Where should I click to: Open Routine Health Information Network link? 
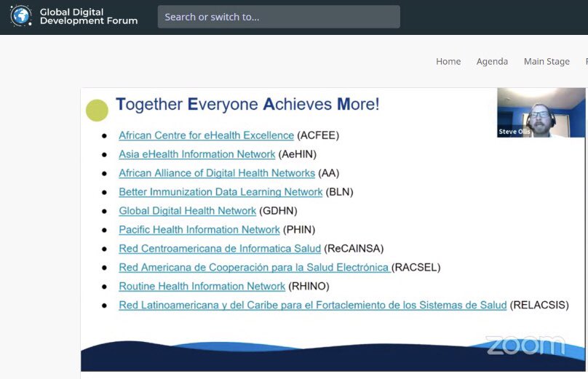202,286
